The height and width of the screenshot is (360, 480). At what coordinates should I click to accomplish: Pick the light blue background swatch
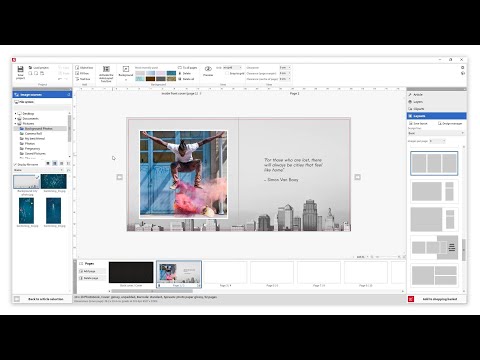coord(150,73)
